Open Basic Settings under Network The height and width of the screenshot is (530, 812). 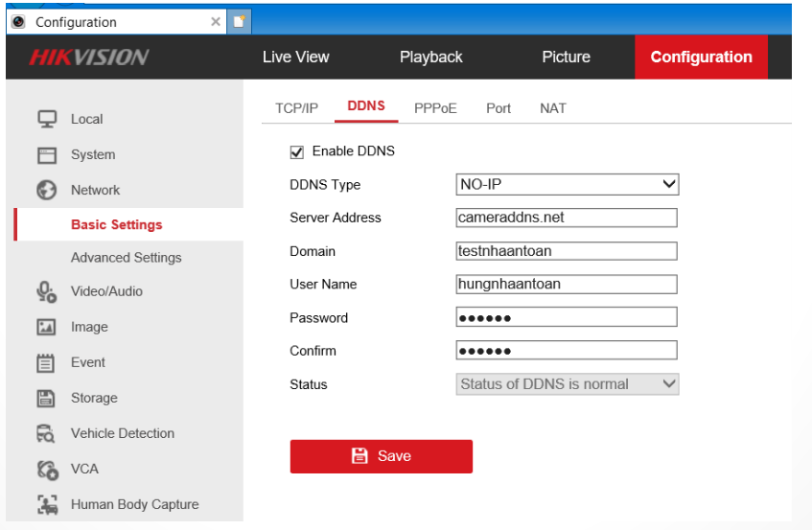click(x=117, y=224)
